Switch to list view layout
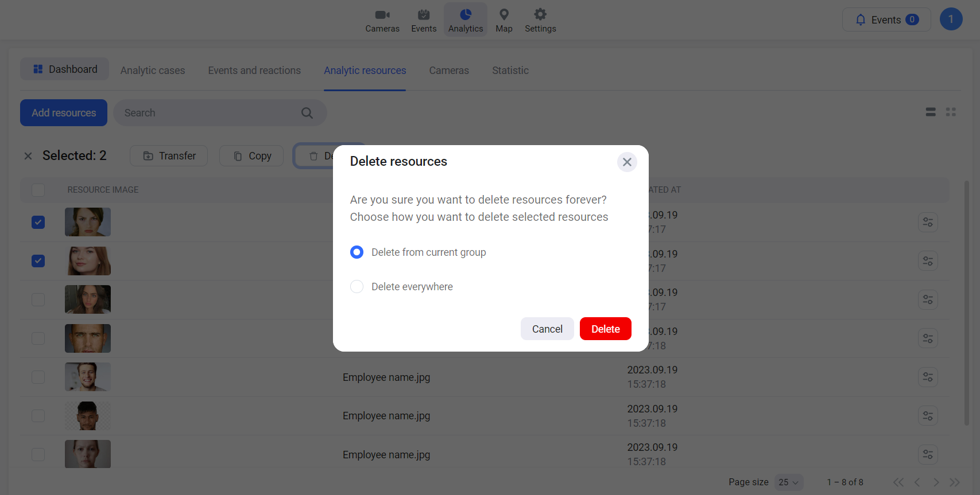Screen dimensions: 980x495 pos(931,112)
